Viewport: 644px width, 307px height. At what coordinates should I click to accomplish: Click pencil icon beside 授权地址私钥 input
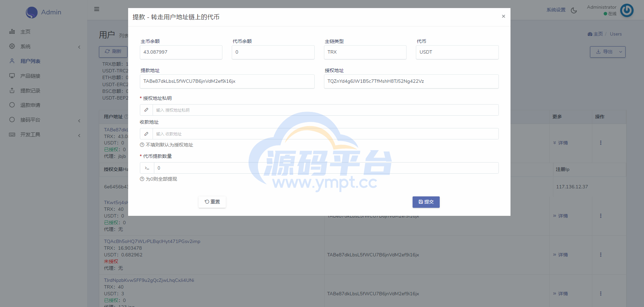coord(146,110)
